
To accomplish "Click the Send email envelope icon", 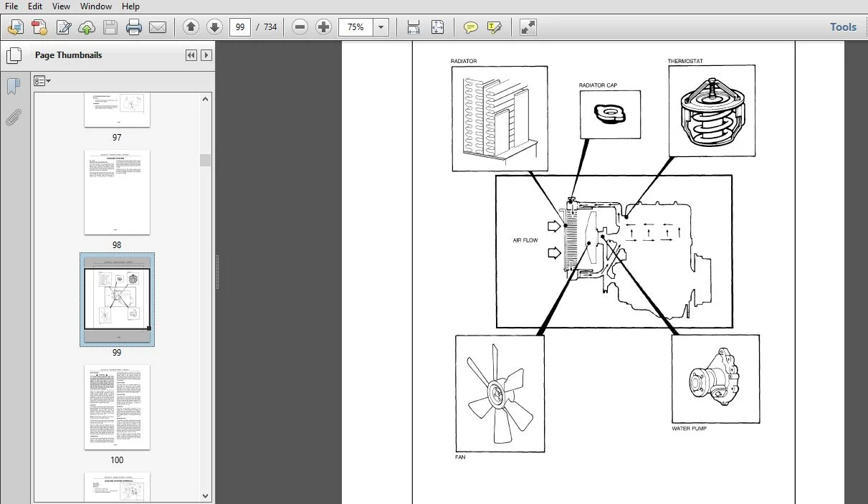I will tap(158, 27).
